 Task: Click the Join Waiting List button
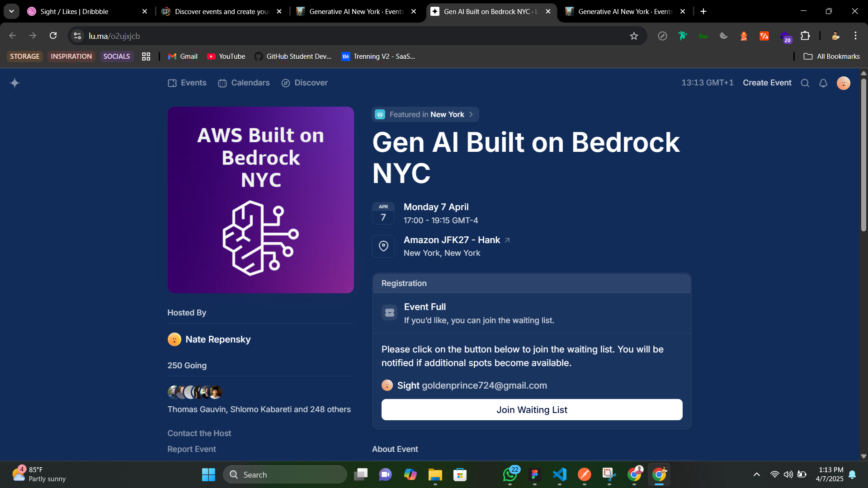click(x=532, y=409)
